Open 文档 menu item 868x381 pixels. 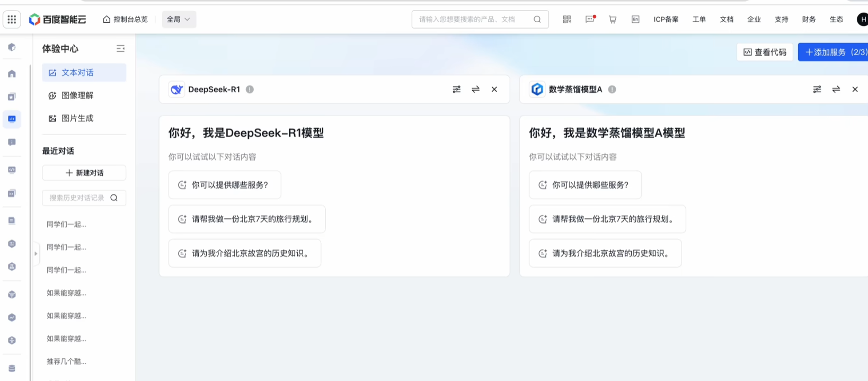click(x=727, y=20)
